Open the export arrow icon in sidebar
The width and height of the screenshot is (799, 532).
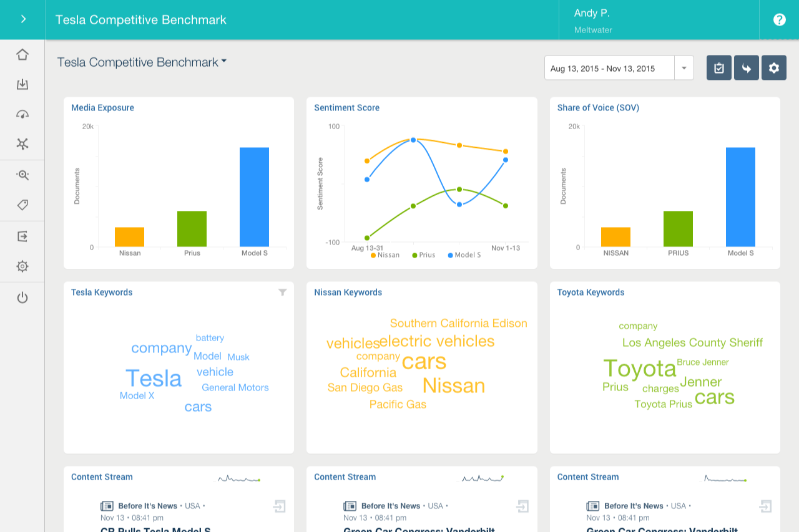pyautogui.click(x=22, y=236)
